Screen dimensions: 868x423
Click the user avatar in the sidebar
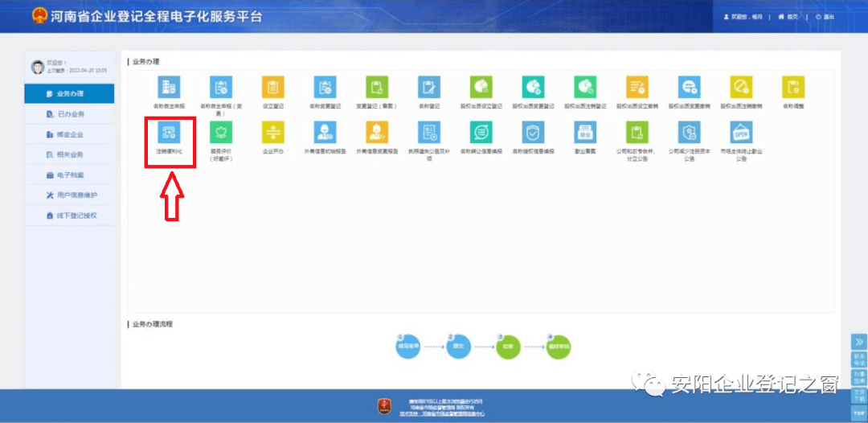pos(38,67)
